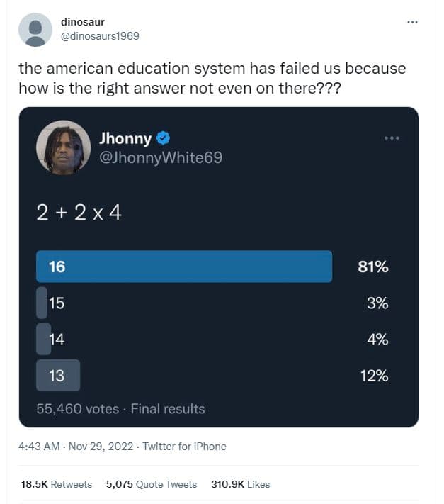View the 310.9K Likes list

[x=240, y=484]
